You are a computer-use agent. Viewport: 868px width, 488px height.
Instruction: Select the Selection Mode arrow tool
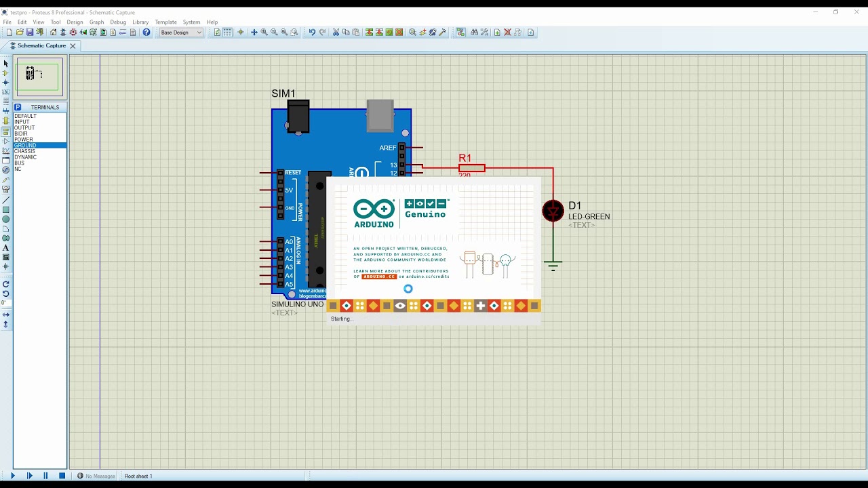coord(6,63)
